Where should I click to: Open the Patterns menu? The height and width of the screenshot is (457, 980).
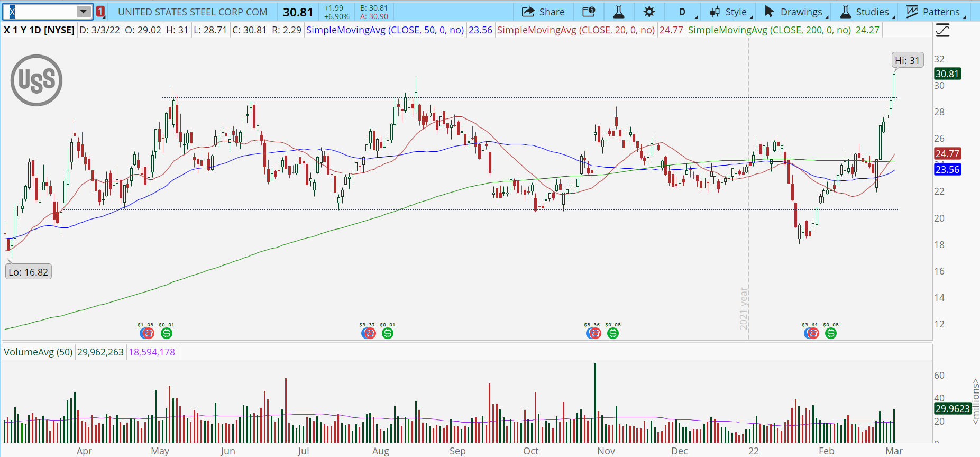click(934, 12)
